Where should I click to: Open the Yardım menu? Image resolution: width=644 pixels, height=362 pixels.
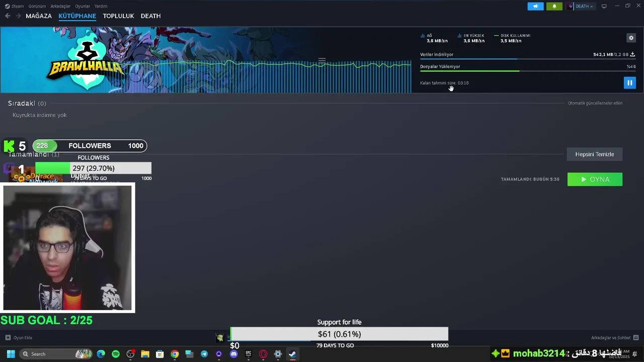click(x=101, y=6)
